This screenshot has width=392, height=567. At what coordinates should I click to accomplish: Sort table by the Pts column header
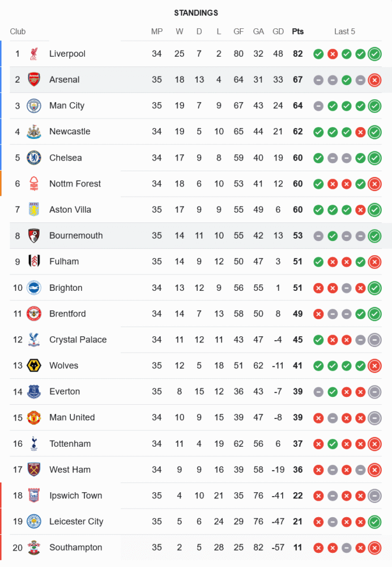pyautogui.click(x=297, y=32)
